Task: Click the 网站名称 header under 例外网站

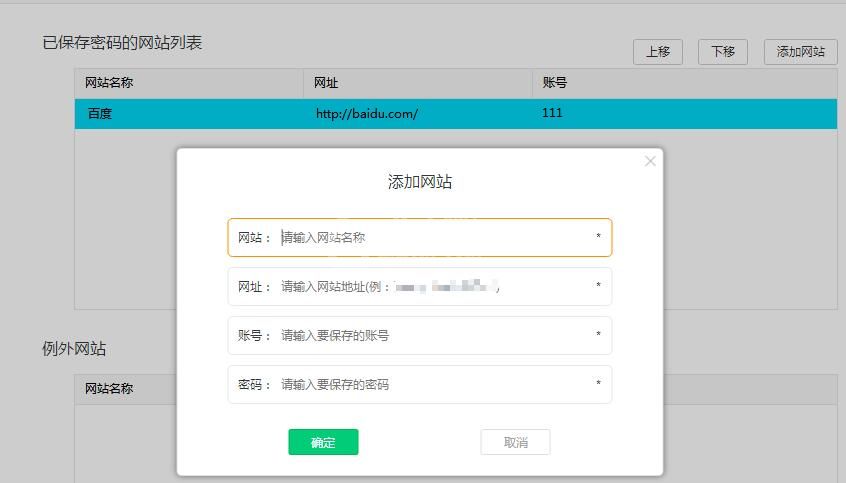Action: 109,389
